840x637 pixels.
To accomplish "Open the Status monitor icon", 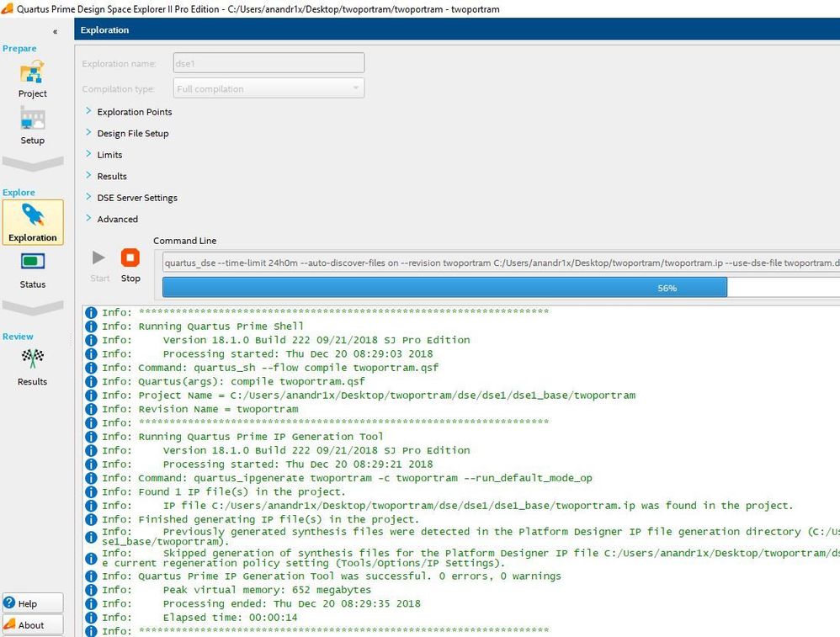I will coord(32,263).
